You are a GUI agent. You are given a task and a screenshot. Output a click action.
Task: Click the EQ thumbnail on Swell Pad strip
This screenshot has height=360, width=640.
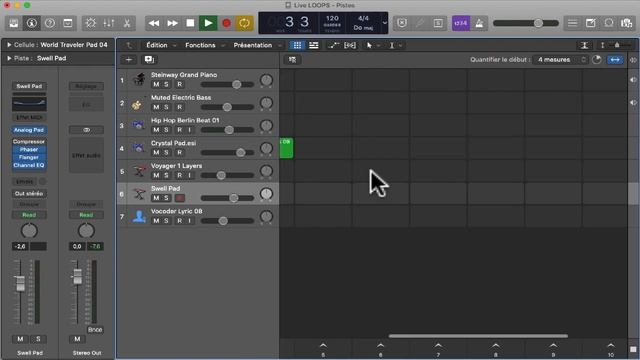[x=29, y=104]
